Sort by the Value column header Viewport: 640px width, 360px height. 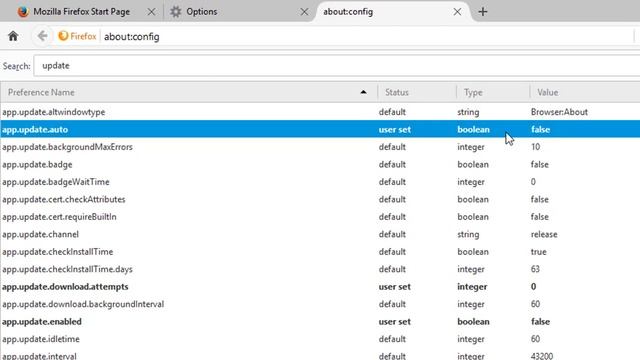tap(585, 92)
